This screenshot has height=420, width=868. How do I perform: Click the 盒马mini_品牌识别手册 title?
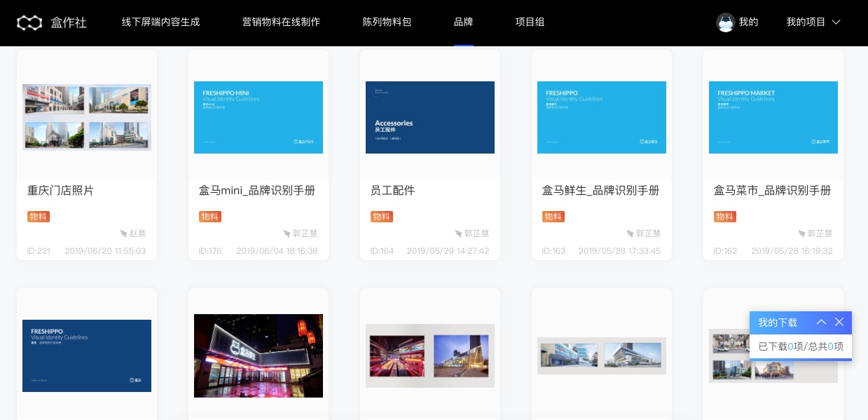pyautogui.click(x=257, y=191)
